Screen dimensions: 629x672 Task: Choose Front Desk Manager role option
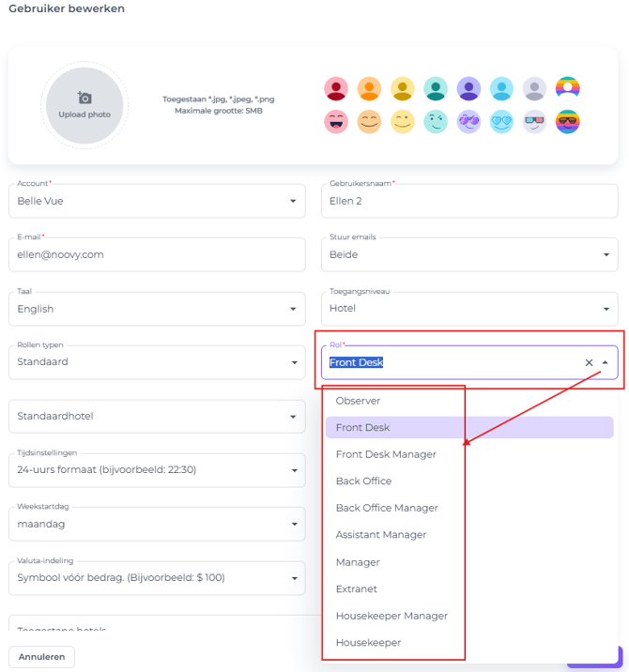click(386, 454)
